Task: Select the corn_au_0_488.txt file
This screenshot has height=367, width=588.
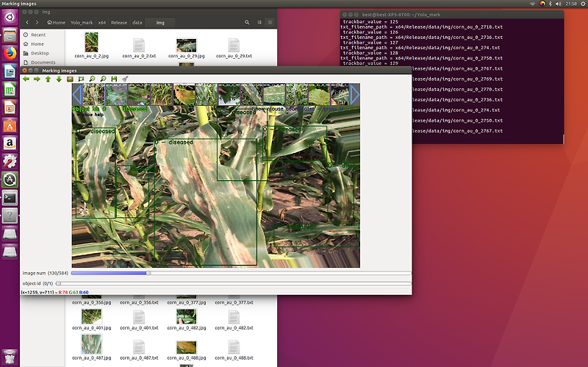Action: click(234, 350)
